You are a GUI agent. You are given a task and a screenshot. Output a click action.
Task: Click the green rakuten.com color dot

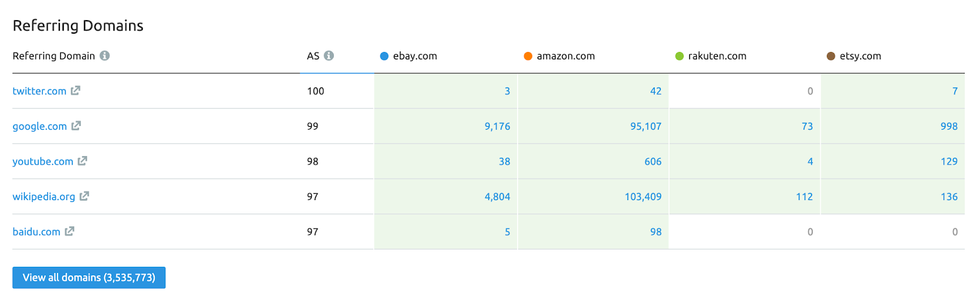pos(679,56)
